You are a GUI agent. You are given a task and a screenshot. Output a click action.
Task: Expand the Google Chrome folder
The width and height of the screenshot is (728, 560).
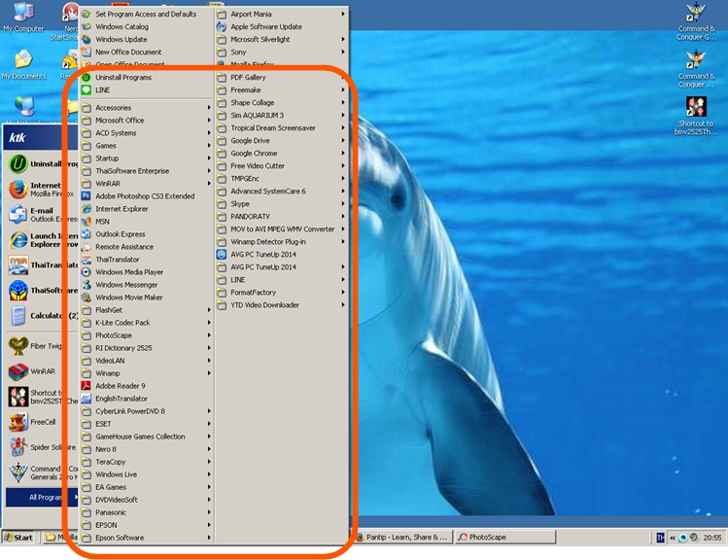pos(281,154)
